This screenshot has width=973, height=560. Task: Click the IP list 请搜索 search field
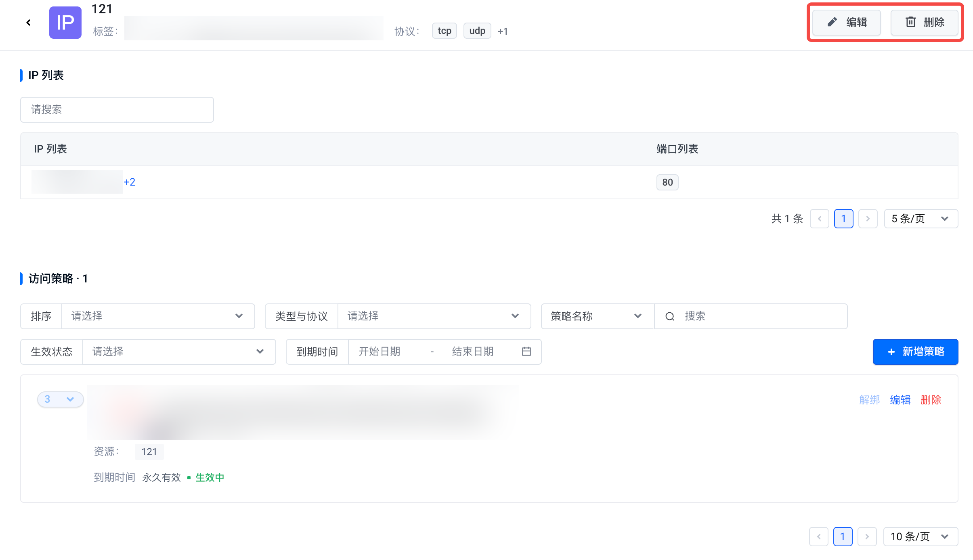point(117,110)
